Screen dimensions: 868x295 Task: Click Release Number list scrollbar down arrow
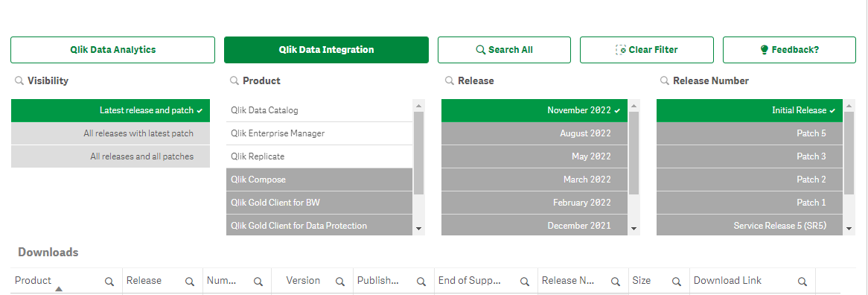(849, 229)
